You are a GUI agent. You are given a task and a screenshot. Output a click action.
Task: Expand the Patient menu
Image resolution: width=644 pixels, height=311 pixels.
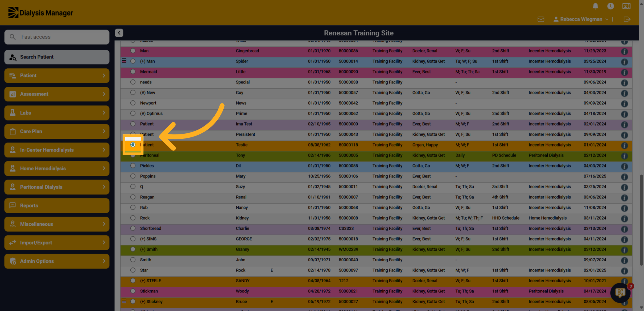(x=57, y=76)
